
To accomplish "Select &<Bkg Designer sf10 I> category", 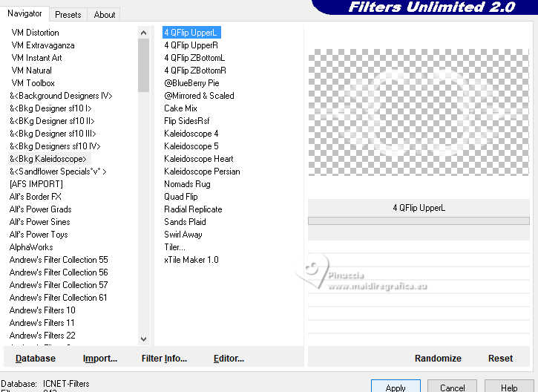I will [50, 108].
